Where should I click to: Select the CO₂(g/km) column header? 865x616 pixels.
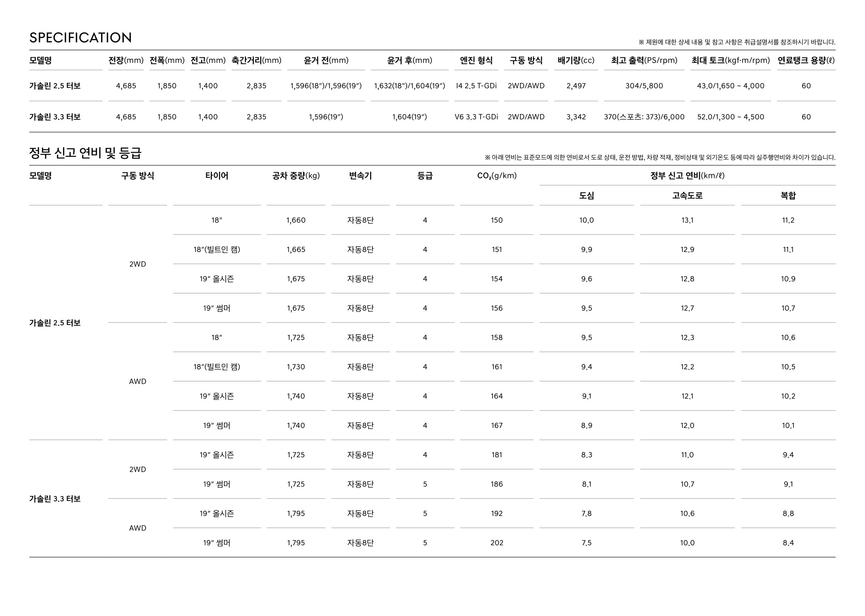[x=497, y=176]
